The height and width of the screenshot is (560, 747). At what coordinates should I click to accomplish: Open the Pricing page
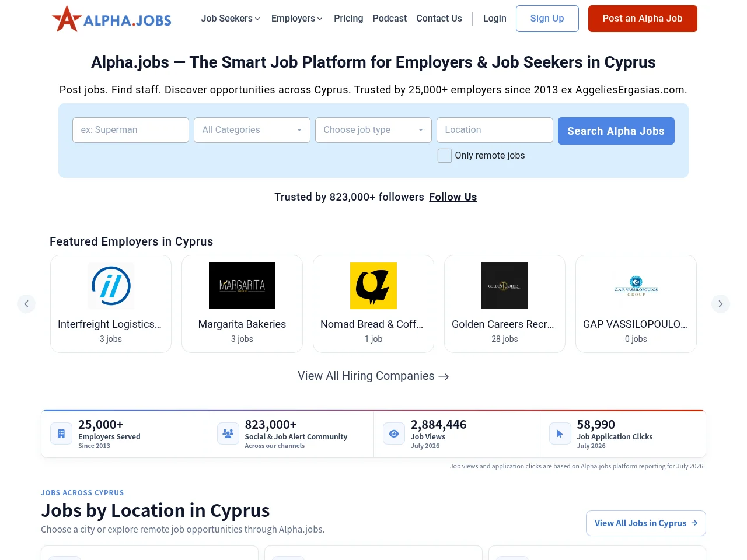coord(348,19)
